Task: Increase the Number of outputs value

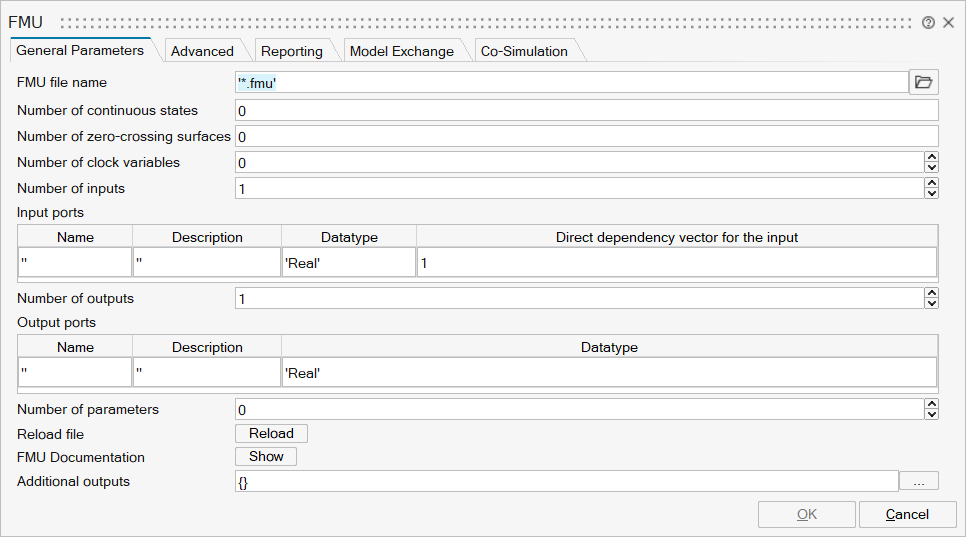Action: pyautogui.click(x=931, y=293)
